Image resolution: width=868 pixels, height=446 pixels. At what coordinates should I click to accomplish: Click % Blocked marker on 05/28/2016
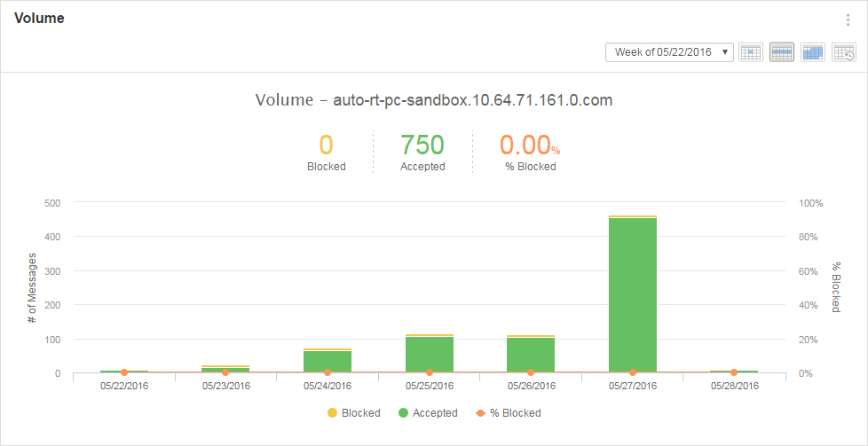pyautogui.click(x=734, y=372)
